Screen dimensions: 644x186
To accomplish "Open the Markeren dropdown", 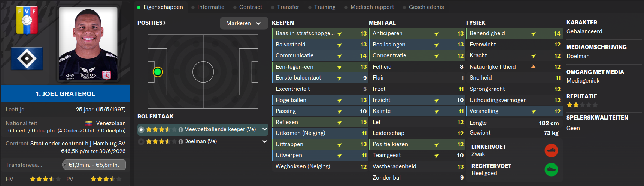I will point(244,23).
